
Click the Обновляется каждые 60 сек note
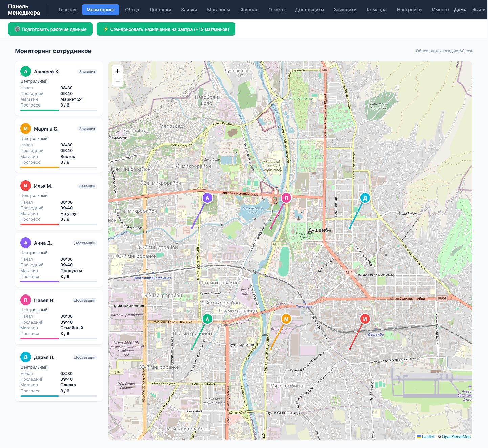tap(444, 51)
